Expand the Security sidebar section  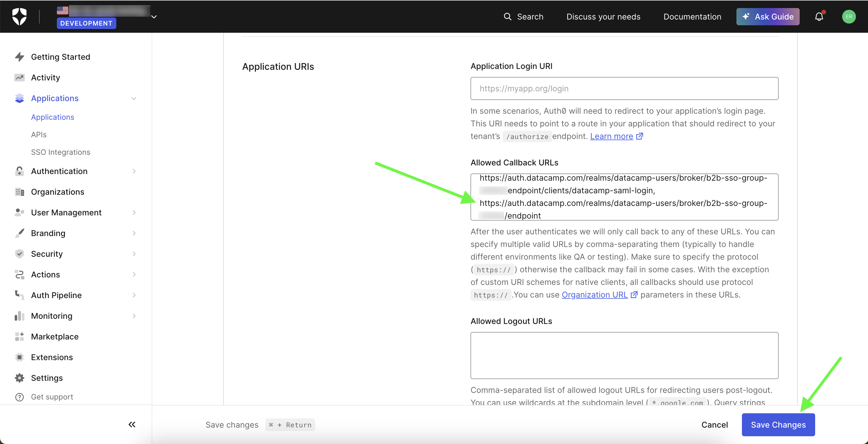click(x=134, y=254)
